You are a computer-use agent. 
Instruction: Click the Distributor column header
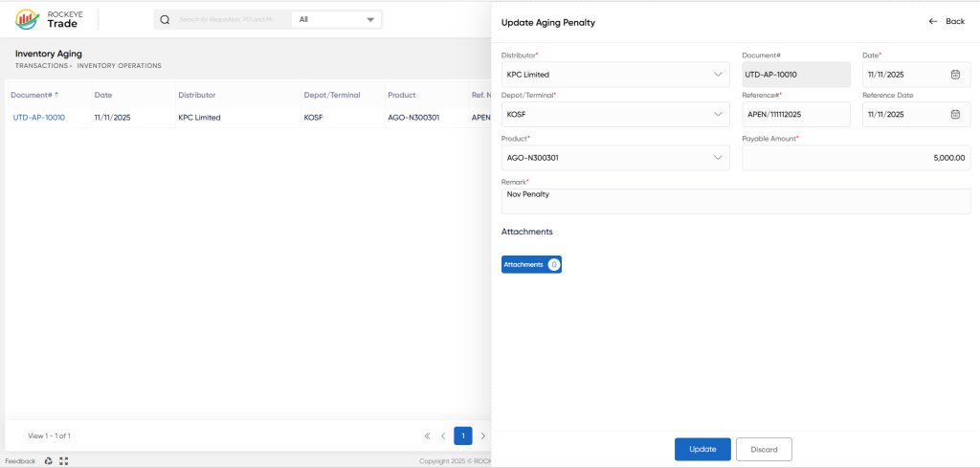pos(197,95)
